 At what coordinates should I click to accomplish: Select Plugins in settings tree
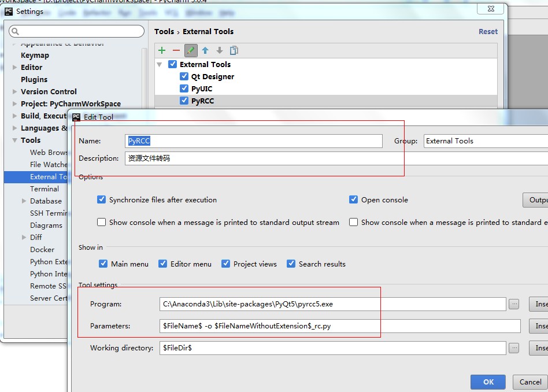click(34, 79)
